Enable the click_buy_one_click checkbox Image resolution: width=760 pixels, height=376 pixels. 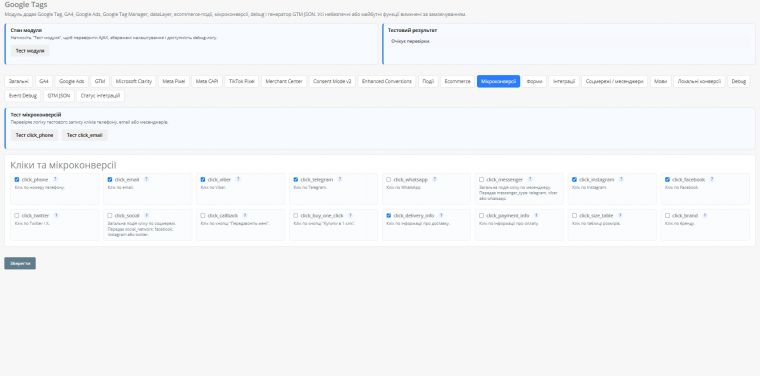pyautogui.click(x=296, y=216)
